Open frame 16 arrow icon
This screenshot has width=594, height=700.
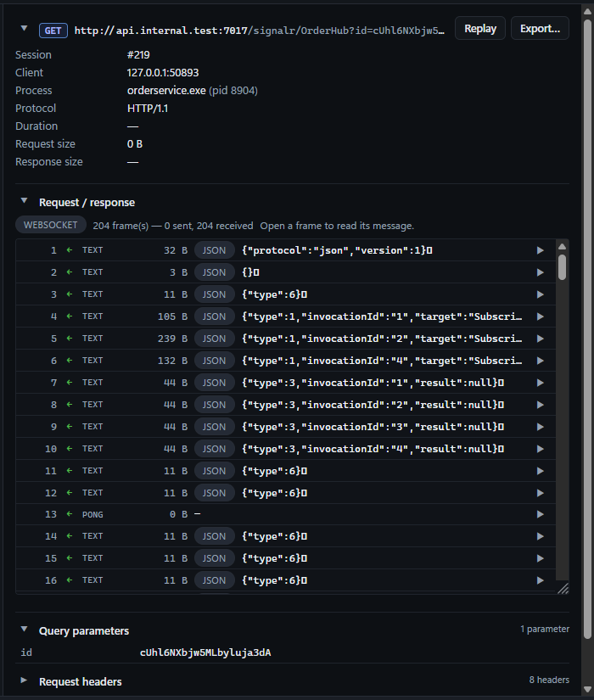tap(540, 581)
